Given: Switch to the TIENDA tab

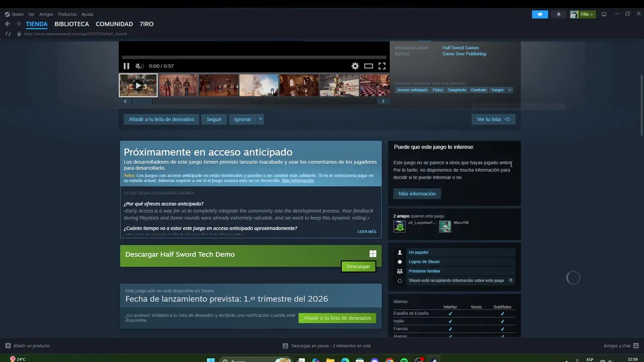Looking at the screenshot, I should point(37,24).
